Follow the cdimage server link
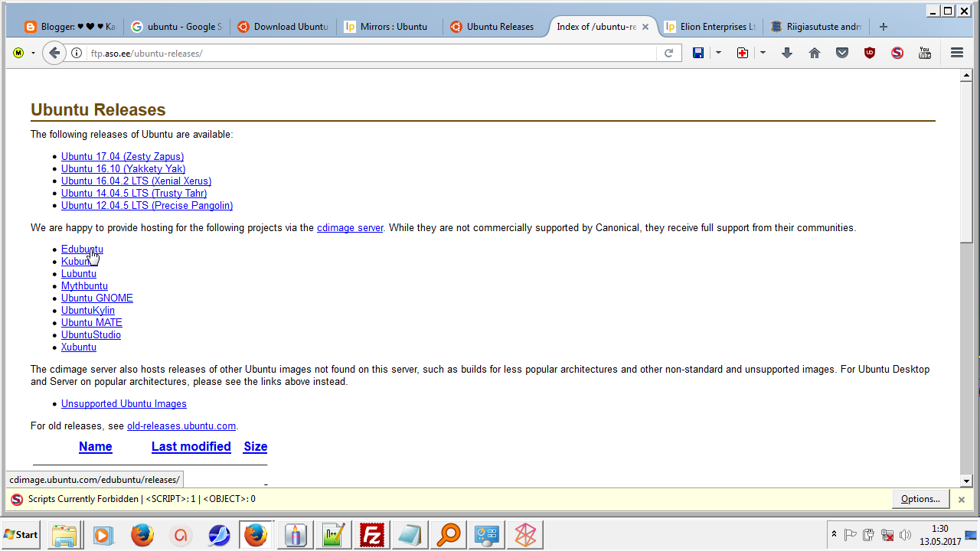 coord(350,228)
